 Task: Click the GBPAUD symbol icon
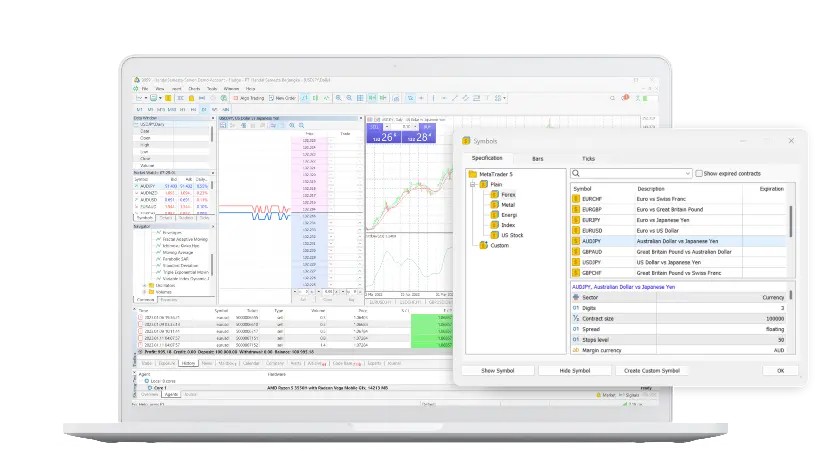pos(576,252)
